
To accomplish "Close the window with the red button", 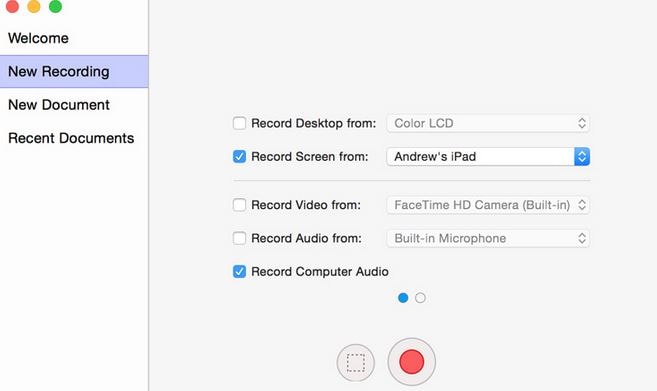I will click(12, 6).
